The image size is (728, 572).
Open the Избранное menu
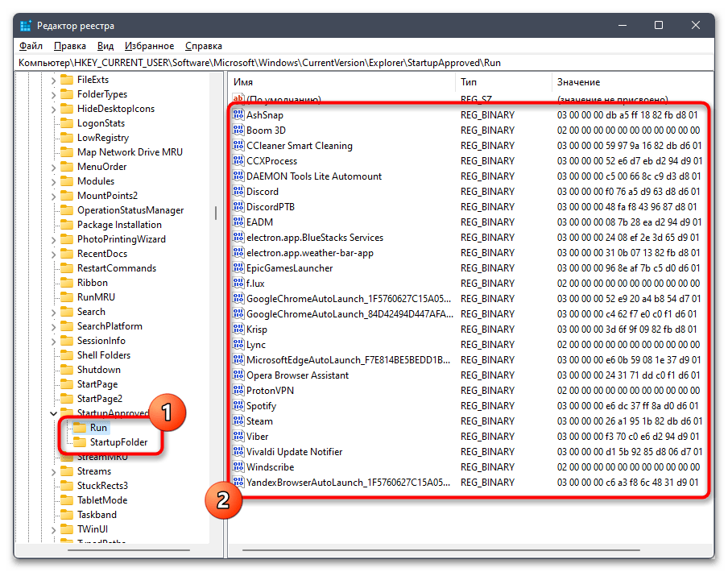150,46
